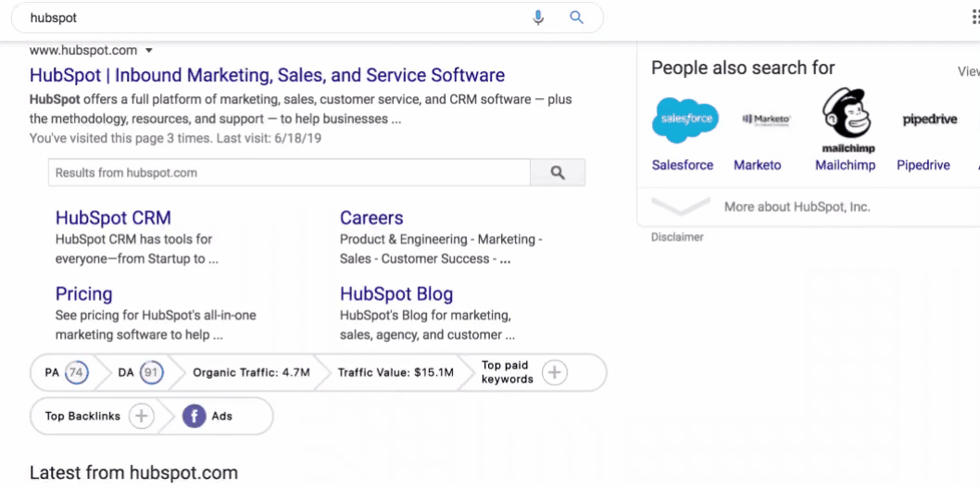Viewport: 980px width, 489px height.
Task: Click the People also search for heading
Action: tap(743, 68)
